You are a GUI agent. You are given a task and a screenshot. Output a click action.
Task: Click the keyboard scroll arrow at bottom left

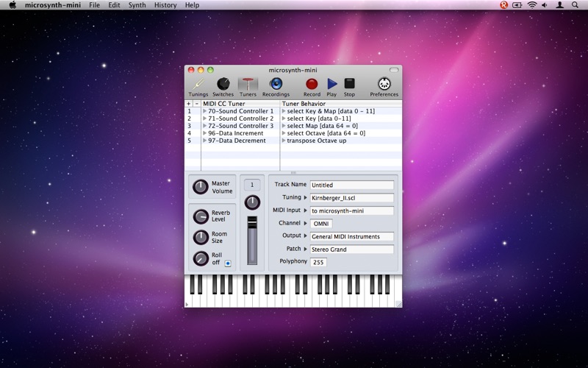[x=187, y=305]
